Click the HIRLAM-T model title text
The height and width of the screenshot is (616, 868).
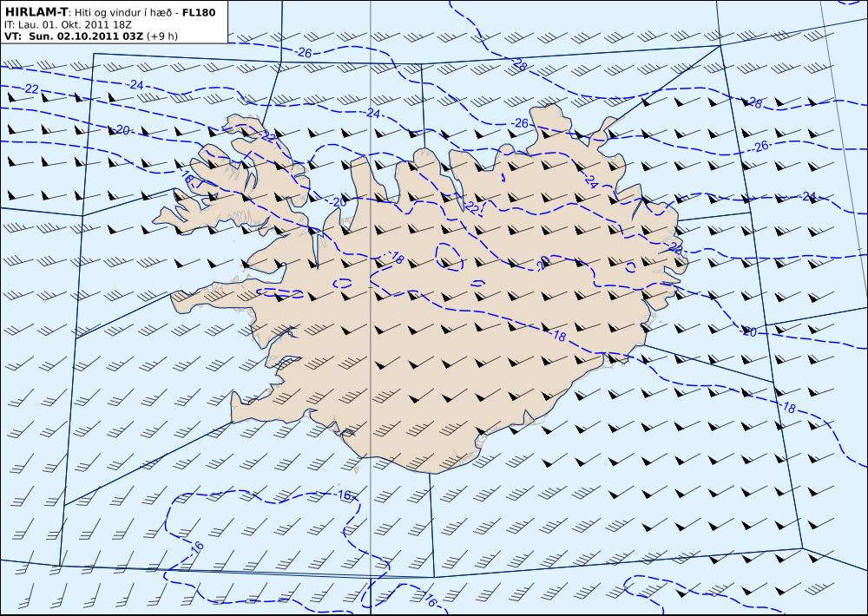point(36,12)
